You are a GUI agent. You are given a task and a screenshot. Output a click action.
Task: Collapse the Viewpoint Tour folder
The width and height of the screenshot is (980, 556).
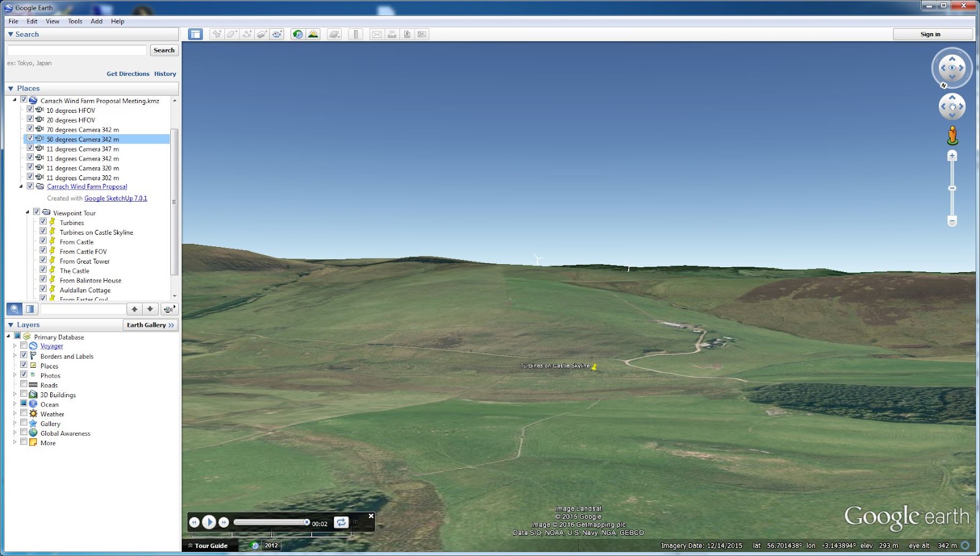click(28, 212)
